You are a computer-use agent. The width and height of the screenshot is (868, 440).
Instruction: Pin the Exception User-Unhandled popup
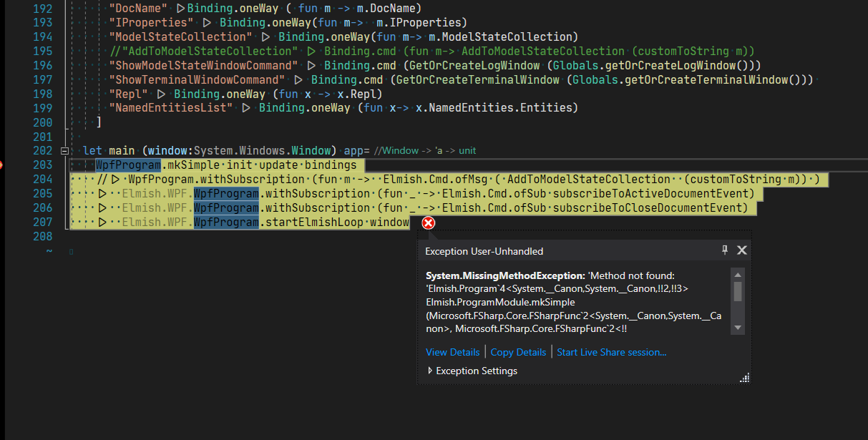coord(725,250)
